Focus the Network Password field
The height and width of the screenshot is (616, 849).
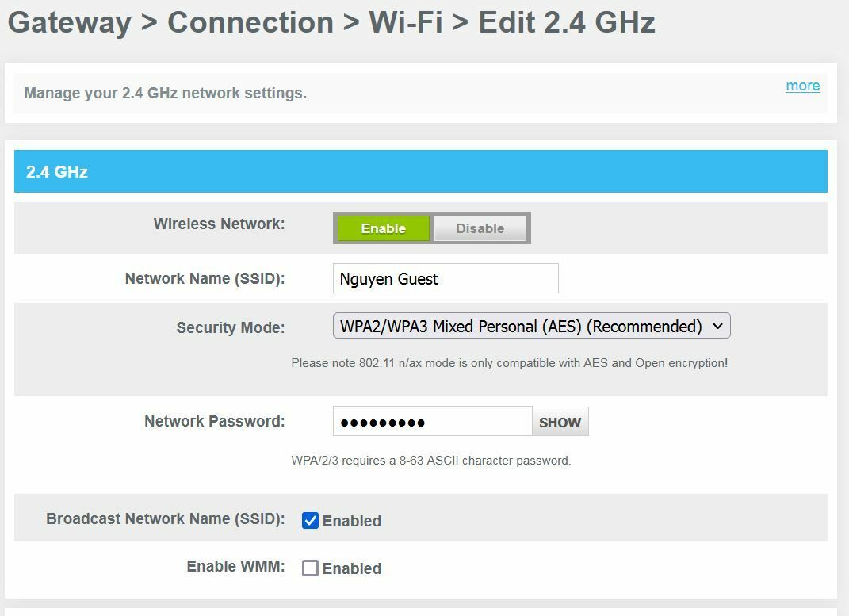(432, 421)
